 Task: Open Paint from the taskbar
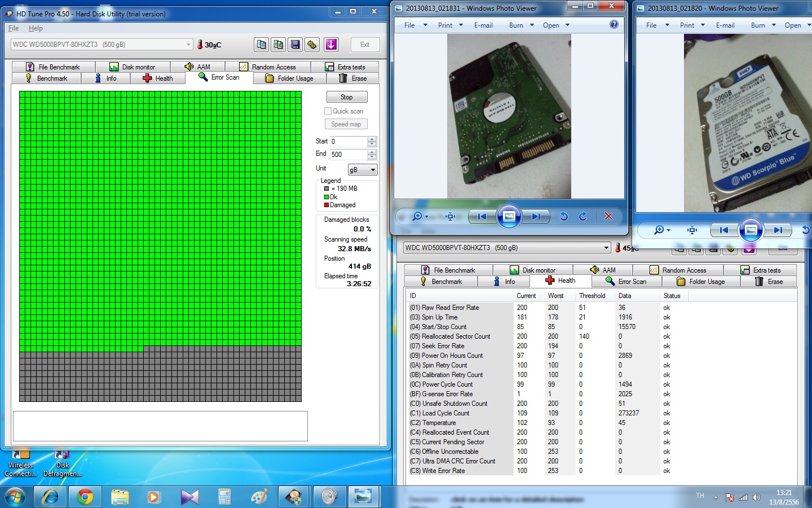coord(259,497)
